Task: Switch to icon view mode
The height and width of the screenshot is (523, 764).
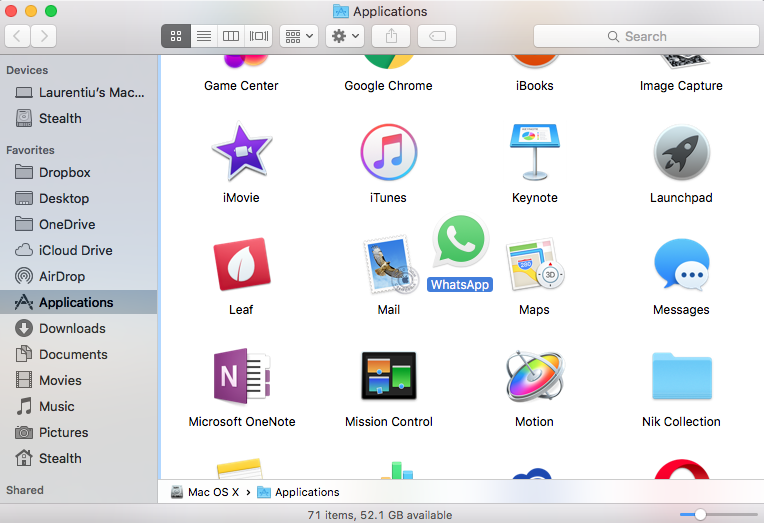Action: pos(176,36)
